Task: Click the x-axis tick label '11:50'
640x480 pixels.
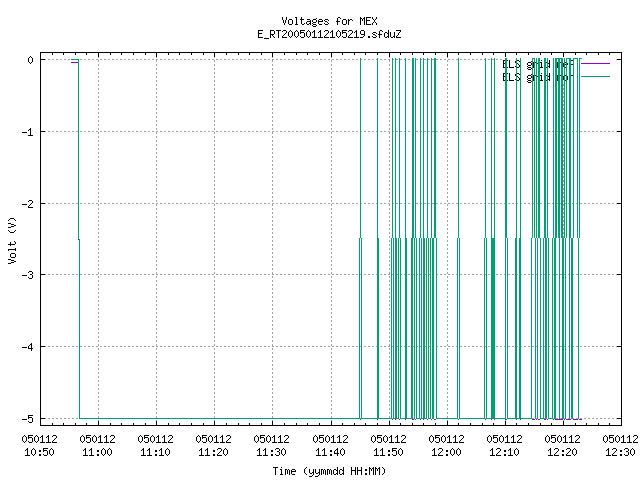Action: (x=388, y=452)
